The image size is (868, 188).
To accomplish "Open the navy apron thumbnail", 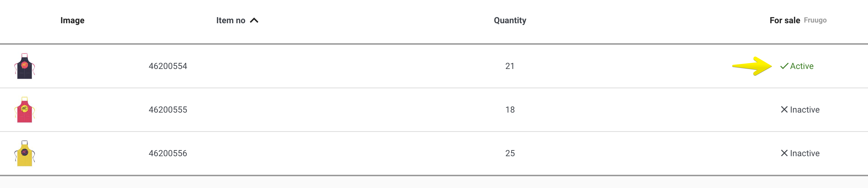I will point(25,66).
